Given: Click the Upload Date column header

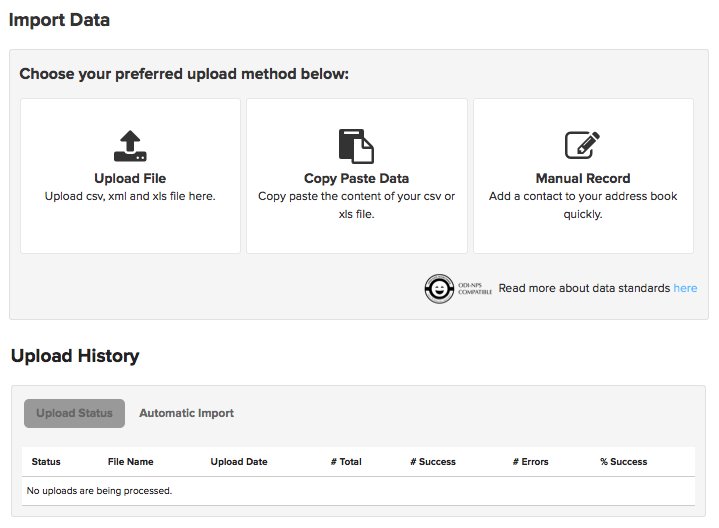Looking at the screenshot, I should (239, 462).
